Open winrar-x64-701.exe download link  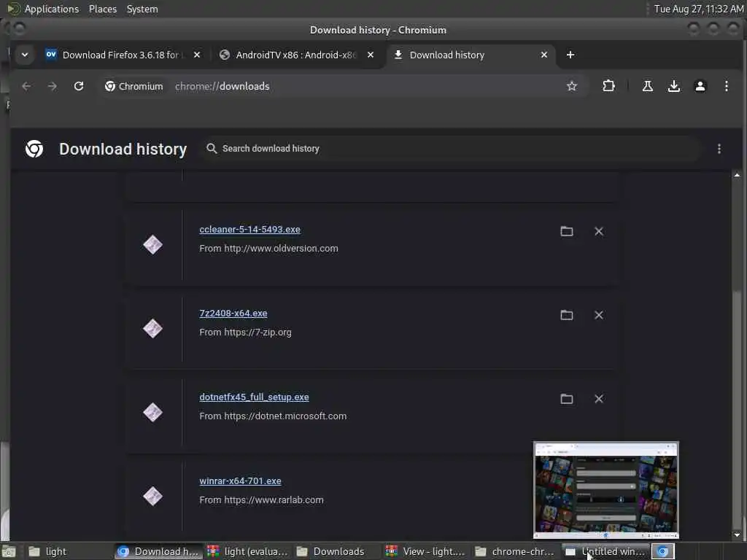point(240,481)
